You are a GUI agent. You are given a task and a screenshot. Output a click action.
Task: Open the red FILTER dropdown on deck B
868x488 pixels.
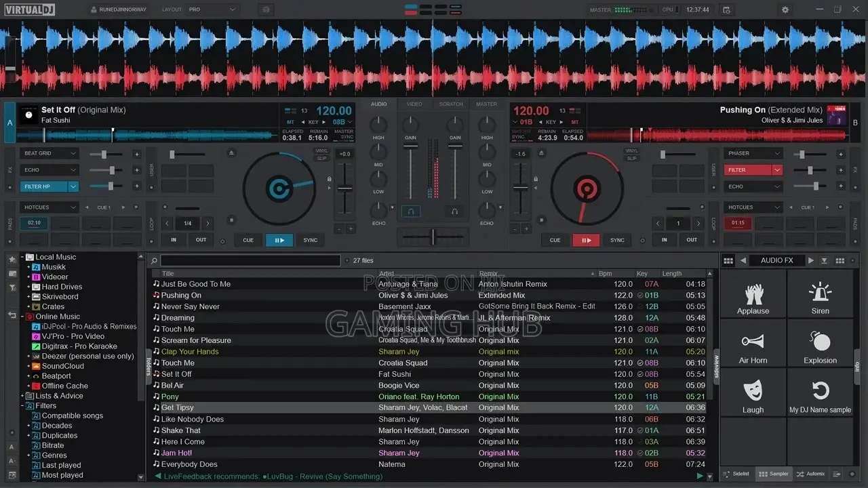click(x=777, y=170)
